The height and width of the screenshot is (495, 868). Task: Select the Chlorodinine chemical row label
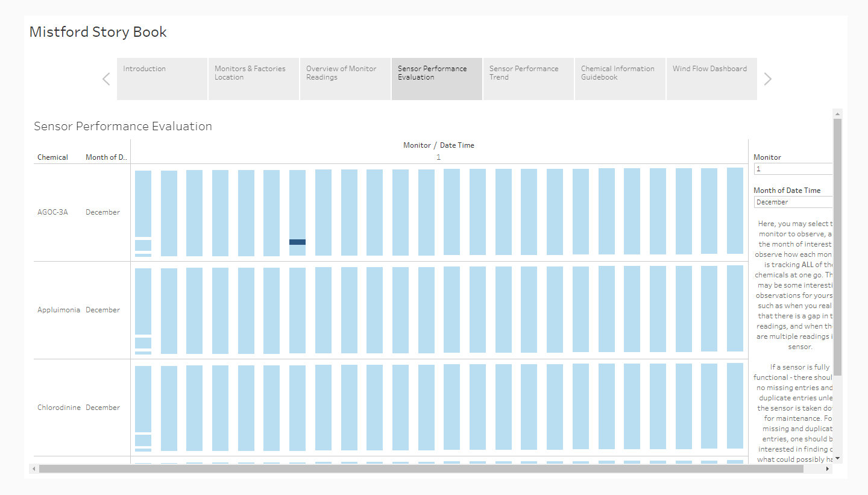(x=59, y=408)
